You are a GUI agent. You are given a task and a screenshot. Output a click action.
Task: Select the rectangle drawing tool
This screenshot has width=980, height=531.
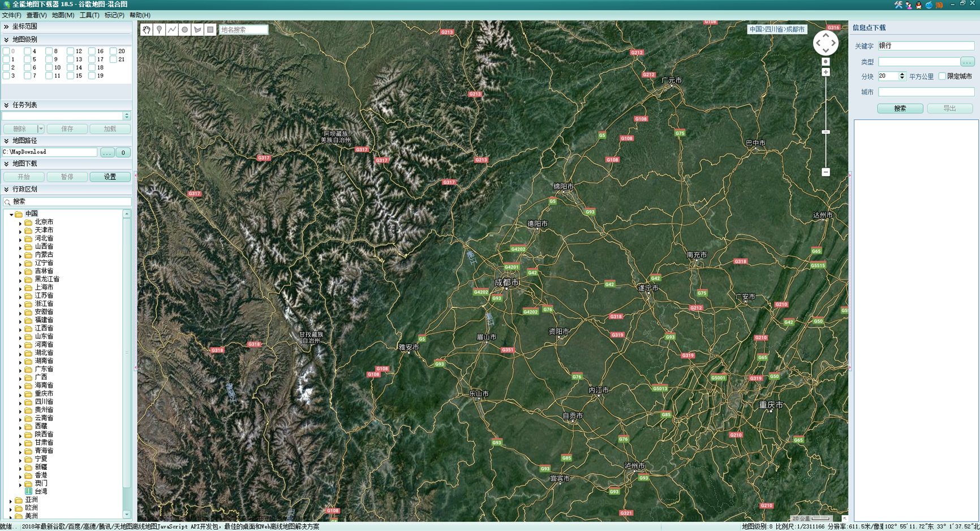click(210, 29)
